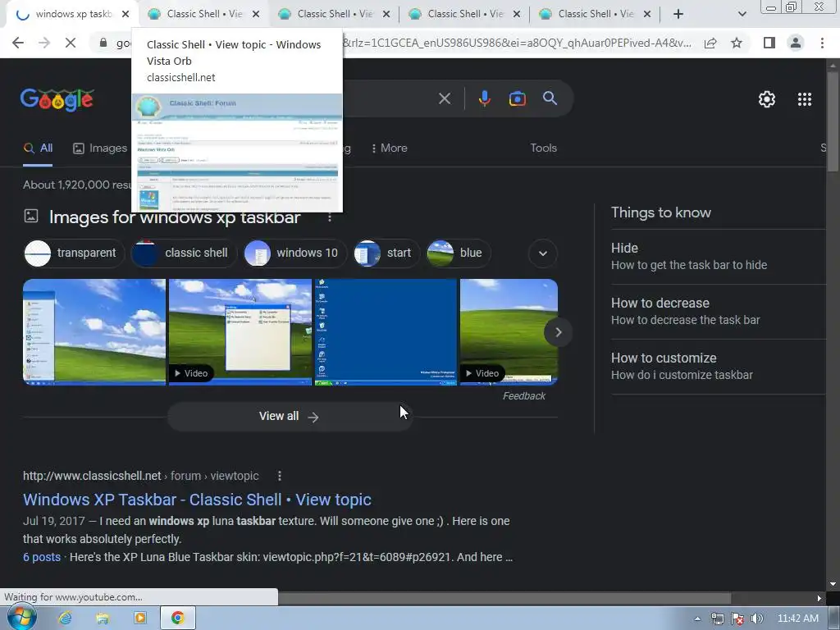Screen dimensions: 840x630
Task: Switch to third Classic Shell tab
Action: tap(464, 14)
